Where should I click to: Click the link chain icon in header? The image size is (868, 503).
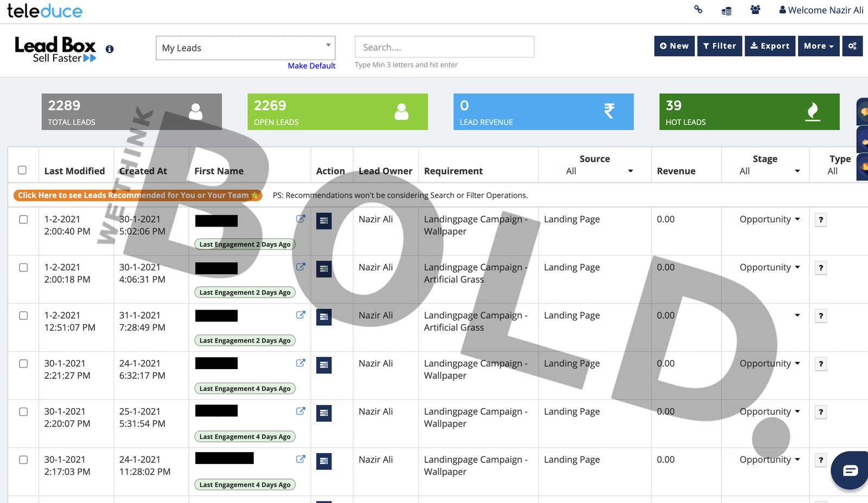pos(698,10)
